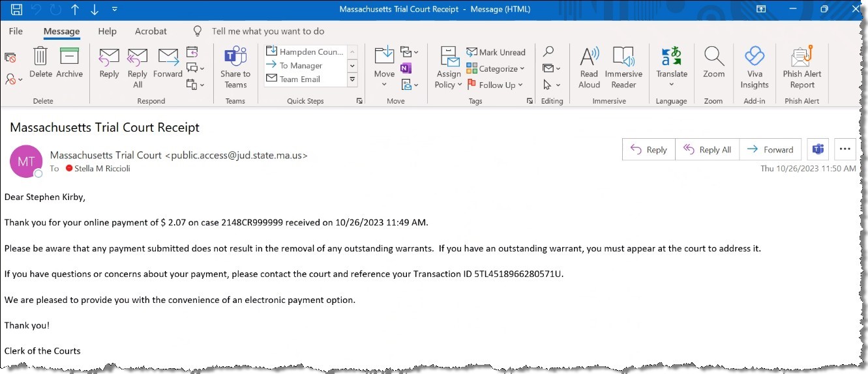Open the more actions ellipsis menu
Viewport: 868px width, 374px height.
845,149
